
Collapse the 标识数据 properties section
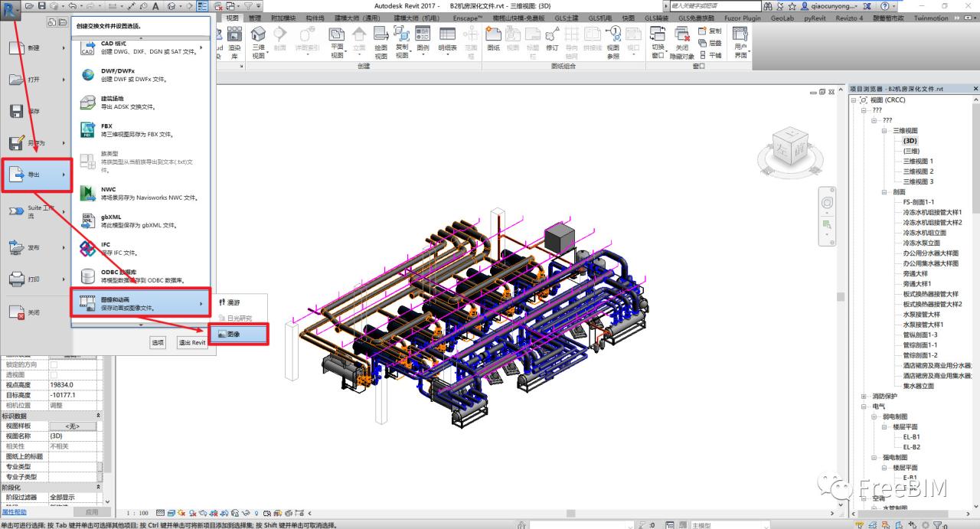(x=98, y=416)
